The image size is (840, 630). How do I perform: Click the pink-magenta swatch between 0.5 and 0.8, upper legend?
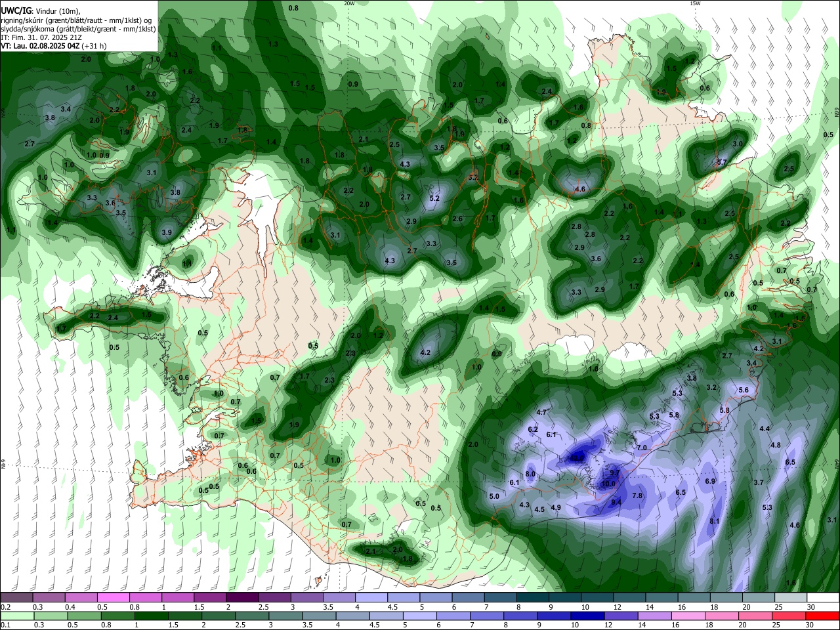pyautogui.click(x=113, y=598)
